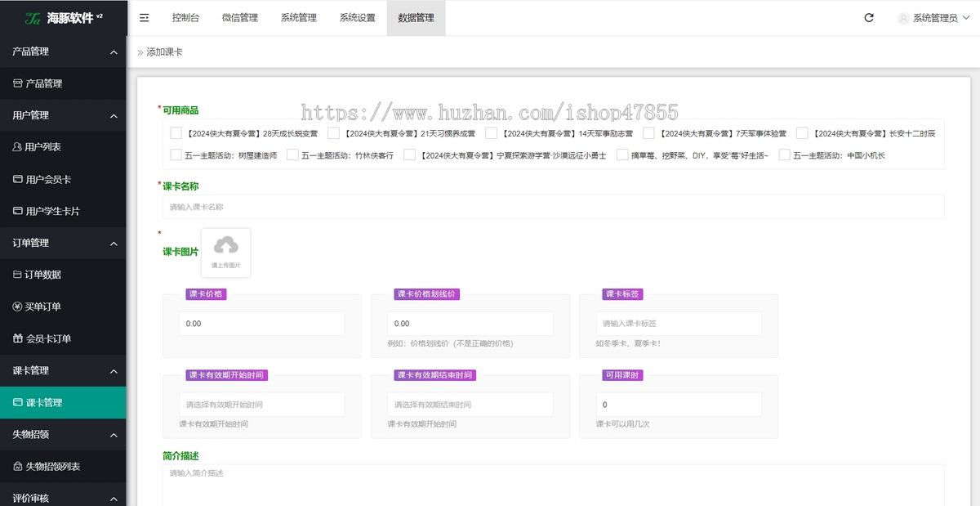Collapse the sidebar with the hamburger icon

(145, 17)
